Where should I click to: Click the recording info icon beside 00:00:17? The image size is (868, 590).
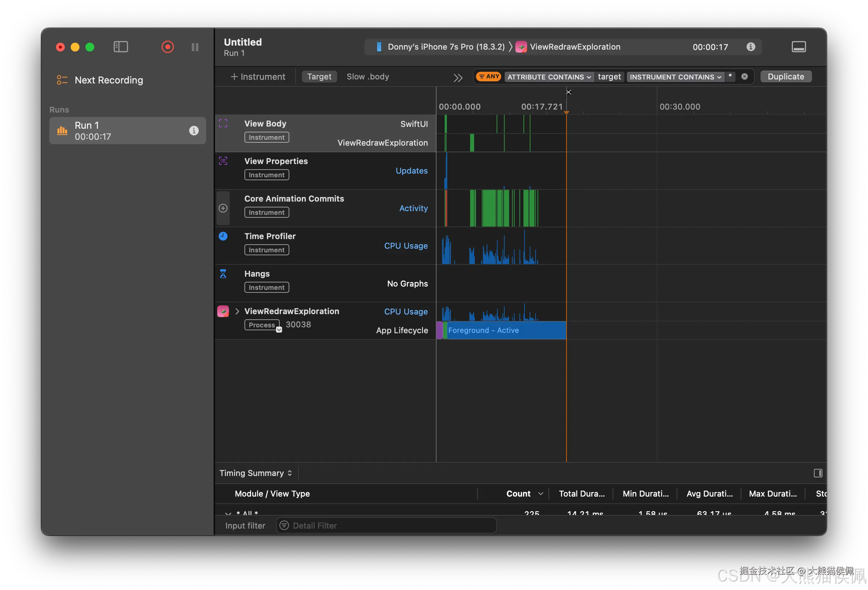click(751, 47)
